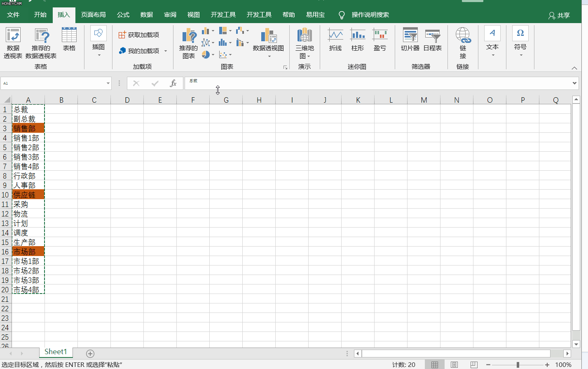Viewport: 588px width, 369px height.
Task: Insert a pie or doughnut chart
Action: click(x=206, y=54)
